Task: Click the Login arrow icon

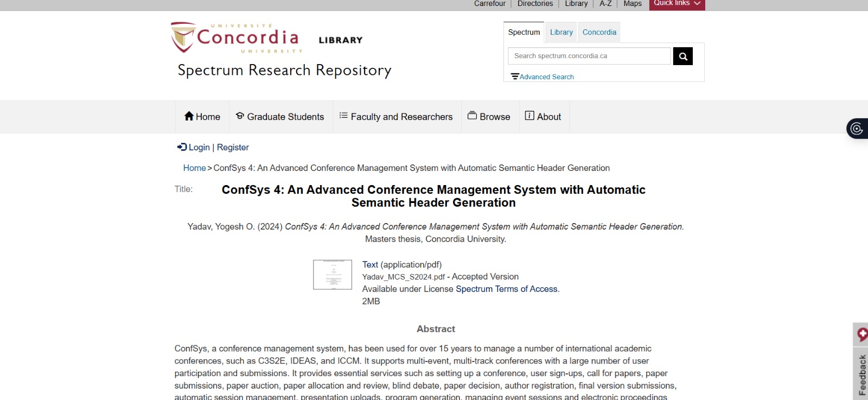Action: tap(182, 147)
